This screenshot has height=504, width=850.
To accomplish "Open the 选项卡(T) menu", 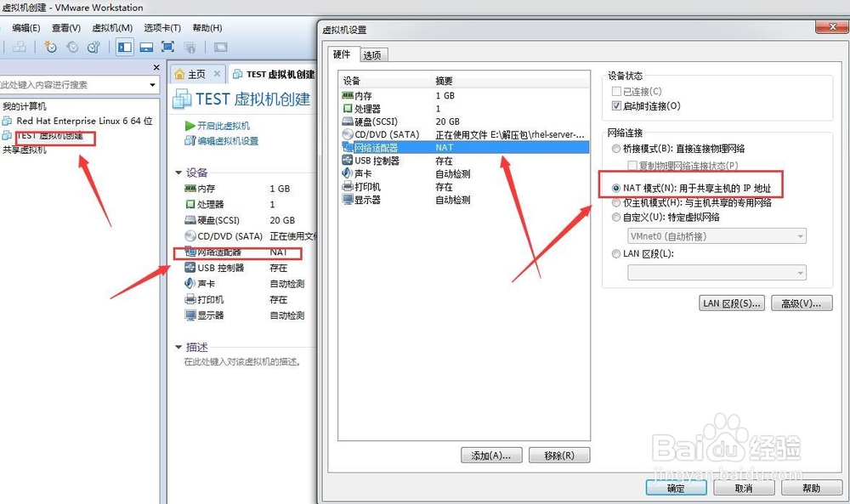I will [162, 28].
